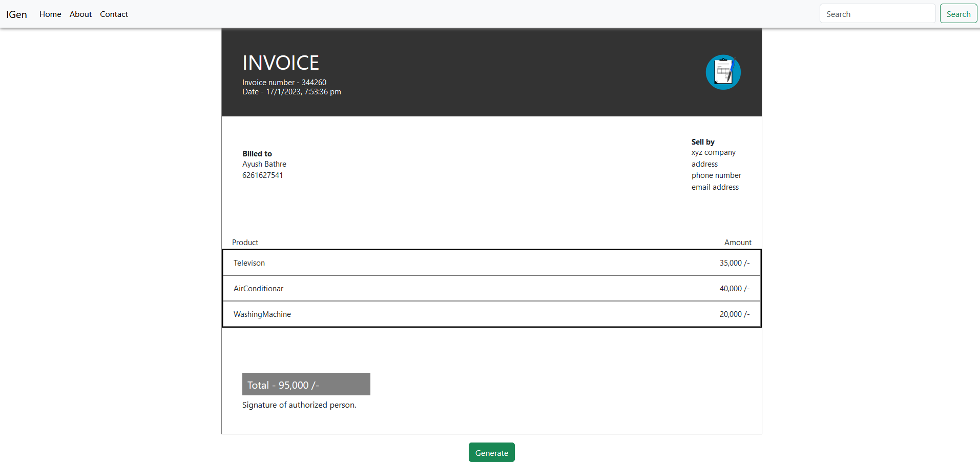Select the Product column header
Screen dimensions: 980x462
[245, 242]
